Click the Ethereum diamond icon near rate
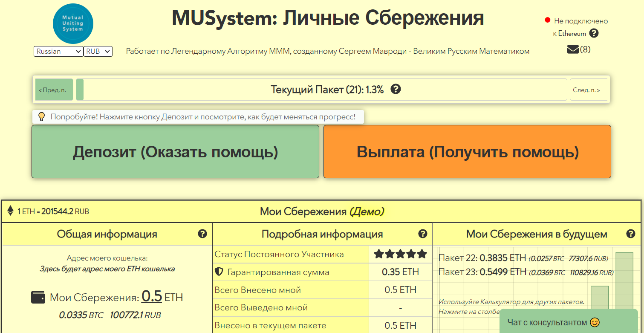The height and width of the screenshot is (333, 644). 11,211
